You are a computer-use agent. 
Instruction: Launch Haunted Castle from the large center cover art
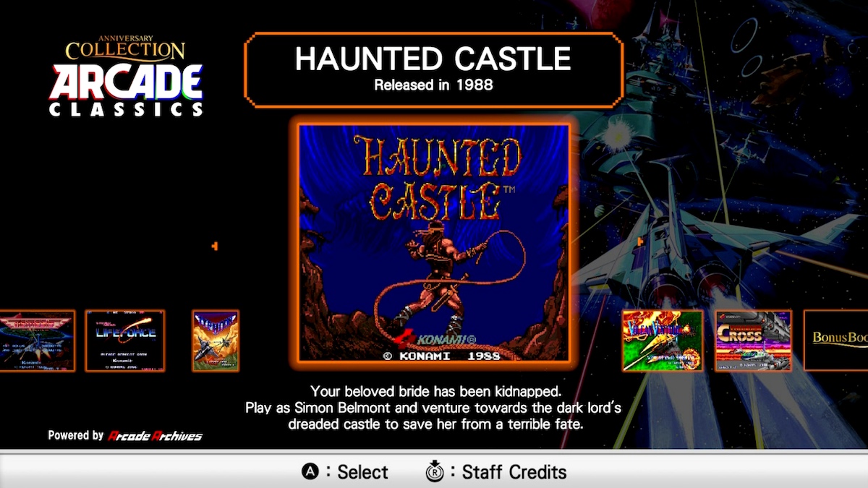click(434, 241)
